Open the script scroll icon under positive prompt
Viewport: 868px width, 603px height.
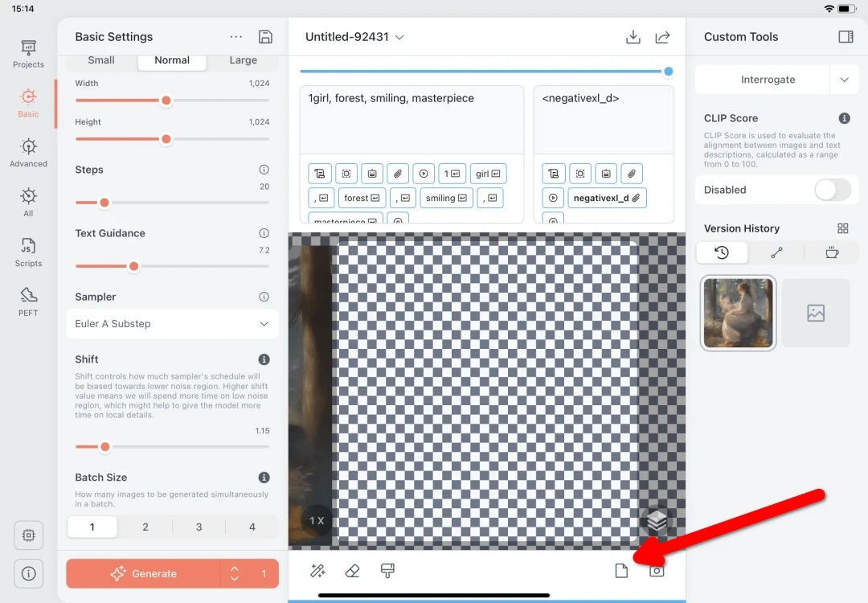tap(319, 174)
